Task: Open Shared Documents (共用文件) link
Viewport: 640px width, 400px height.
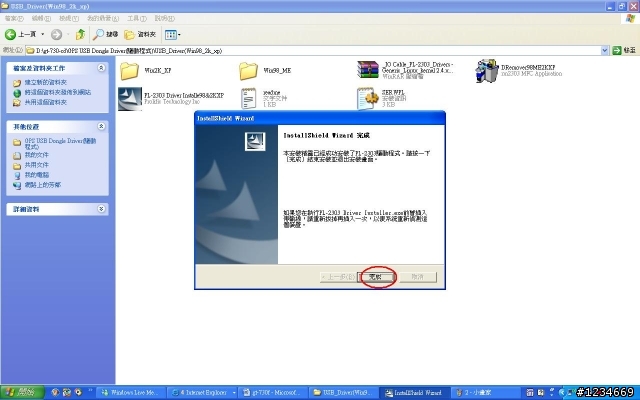Action: (36, 165)
